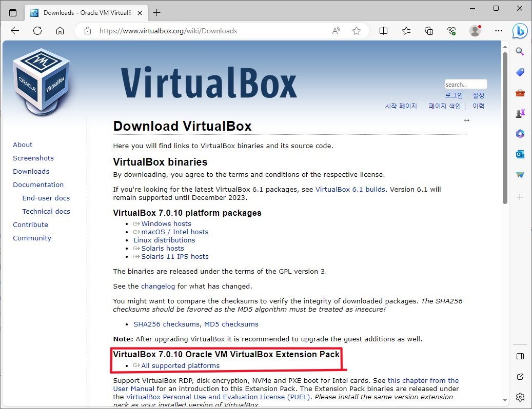
Task: Add this page to favorites star
Action: (356, 31)
